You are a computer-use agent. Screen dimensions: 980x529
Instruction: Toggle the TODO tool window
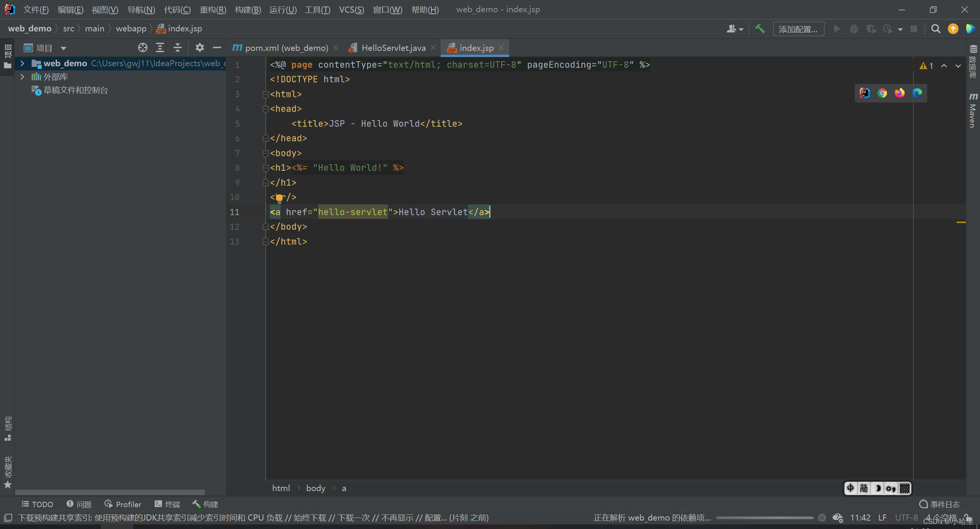pos(38,504)
